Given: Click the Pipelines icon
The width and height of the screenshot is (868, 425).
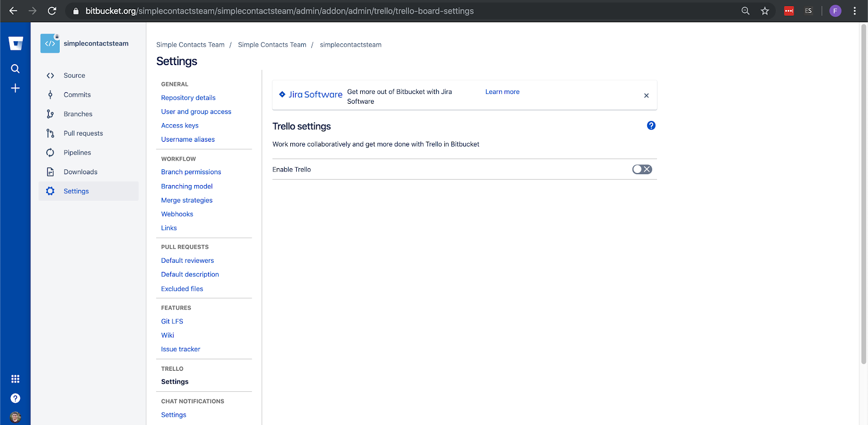Looking at the screenshot, I should (x=50, y=153).
